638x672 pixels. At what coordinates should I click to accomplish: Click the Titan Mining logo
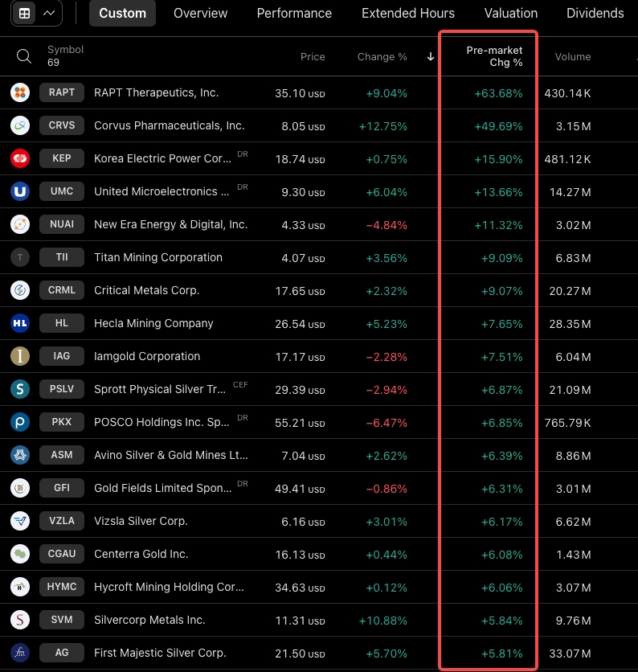[x=20, y=257]
